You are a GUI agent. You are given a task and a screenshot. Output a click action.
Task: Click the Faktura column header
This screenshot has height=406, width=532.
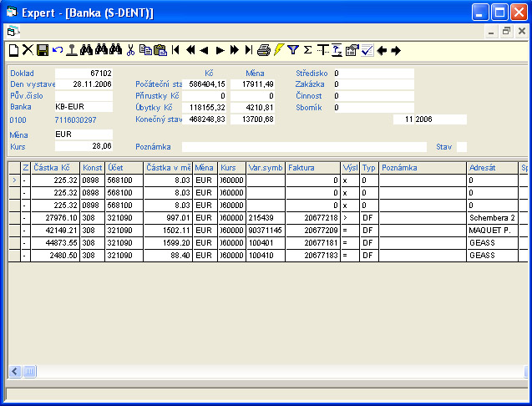(312, 168)
